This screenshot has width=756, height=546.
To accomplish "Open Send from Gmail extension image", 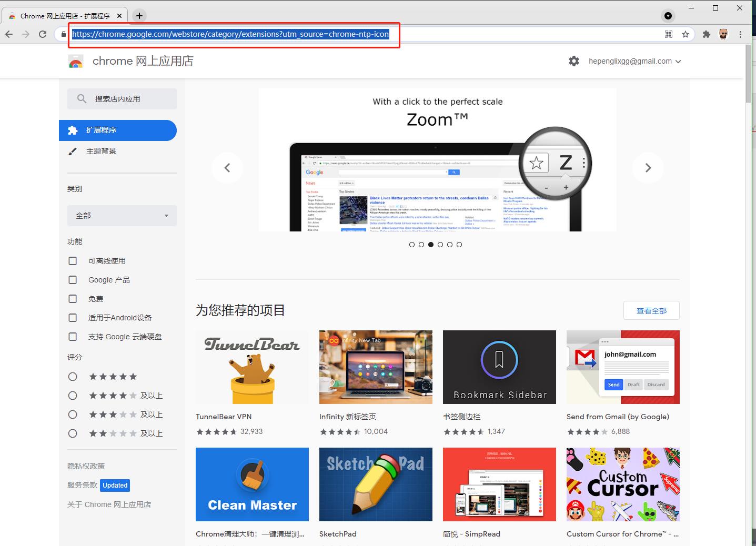I will [x=623, y=367].
